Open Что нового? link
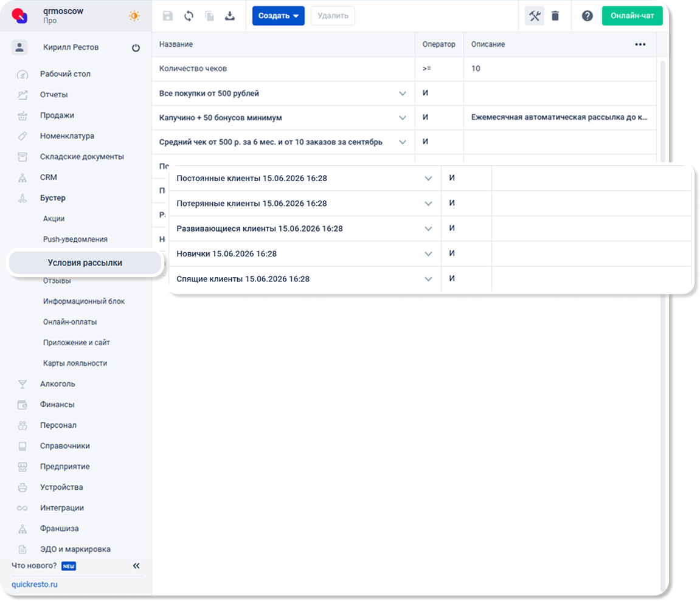Screen dimensions: 700x601 coord(34,566)
